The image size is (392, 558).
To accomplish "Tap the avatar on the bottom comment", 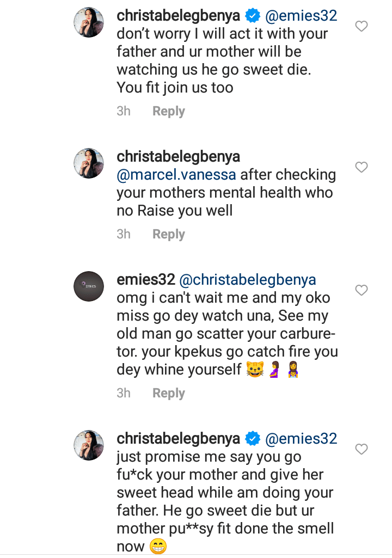I will coord(89,445).
